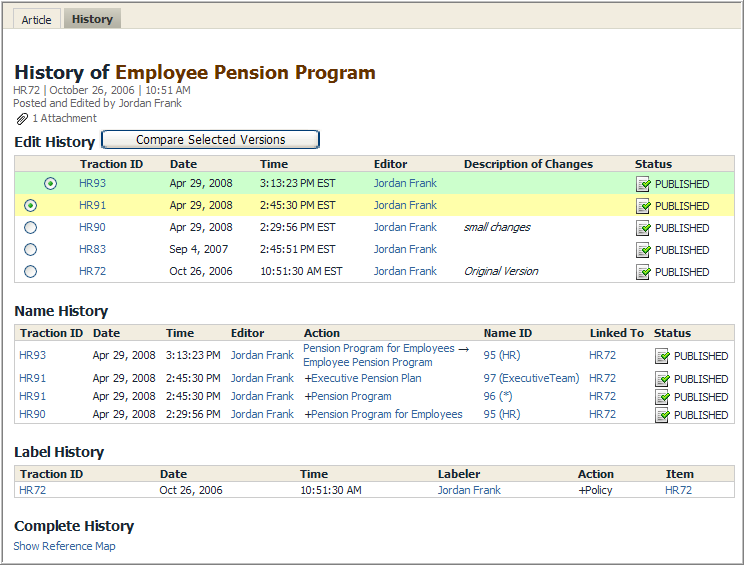744x565 pixels.
Task: Select the radio button for original version HR72
Action: 30,272
